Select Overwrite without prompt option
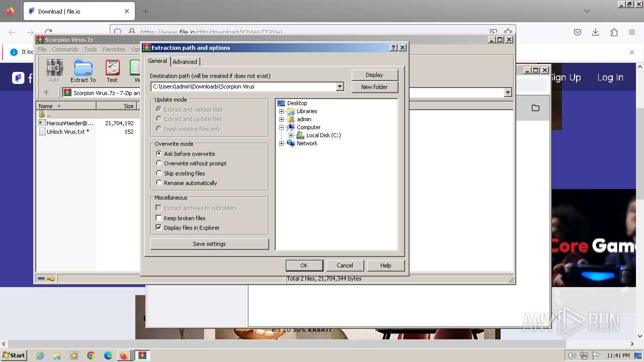Image resolution: width=644 pixels, height=362 pixels. point(191,163)
